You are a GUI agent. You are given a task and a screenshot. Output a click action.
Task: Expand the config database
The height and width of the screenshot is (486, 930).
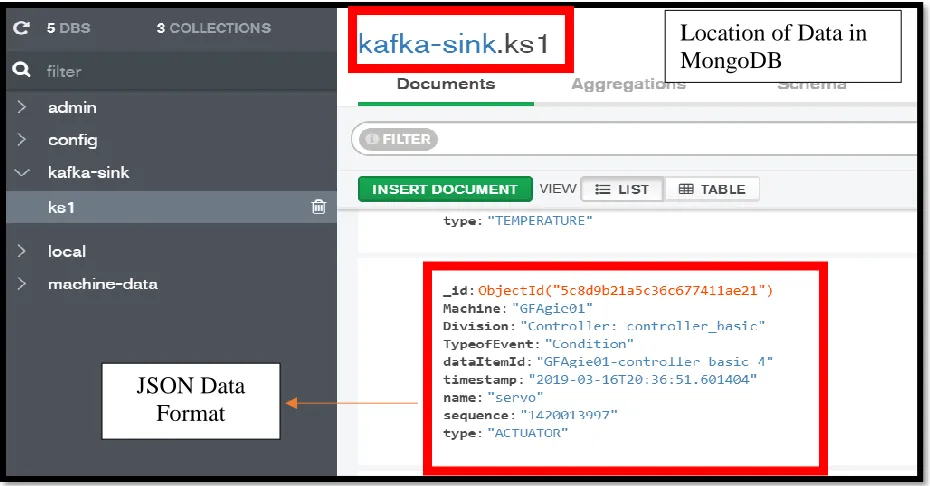[x=22, y=140]
